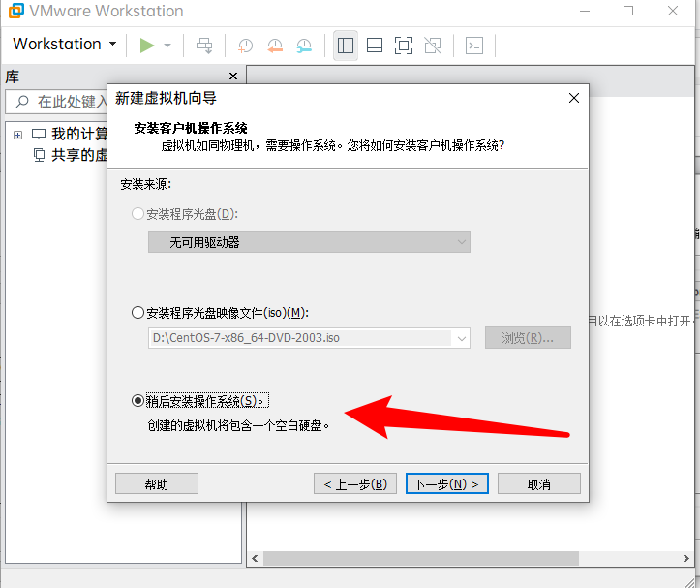Click the right arrow of the horizontal scrollbar
This screenshot has width=700, height=588.
[686, 558]
